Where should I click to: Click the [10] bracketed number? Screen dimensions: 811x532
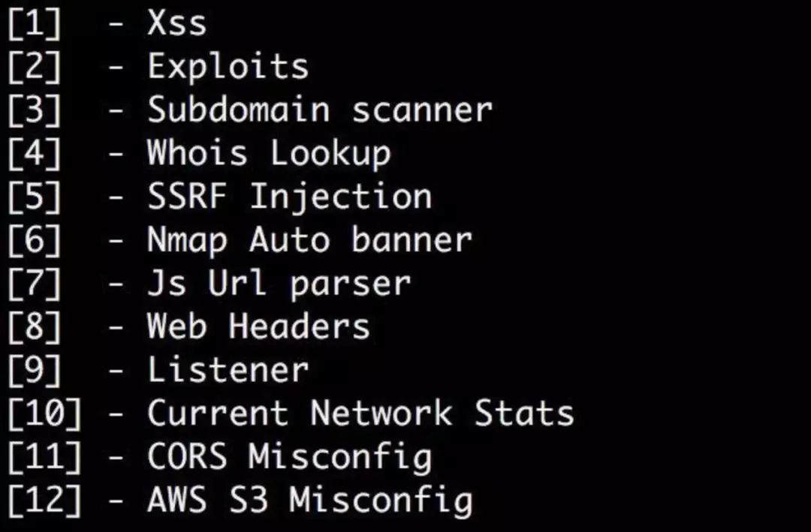click(x=45, y=415)
